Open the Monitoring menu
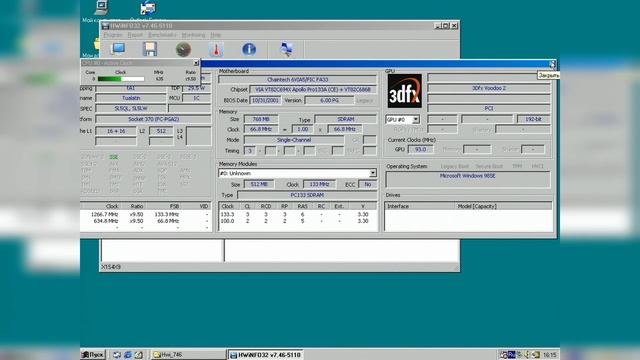This screenshot has height=360, width=640. (193, 35)
